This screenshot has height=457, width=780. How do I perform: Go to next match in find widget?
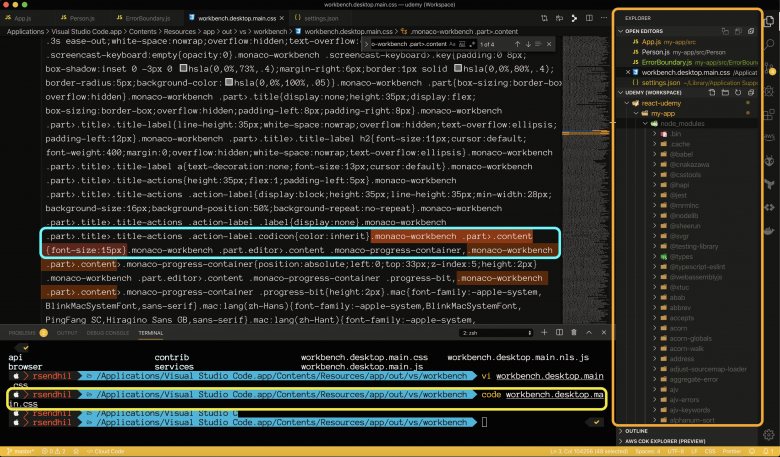pos(528,44)
